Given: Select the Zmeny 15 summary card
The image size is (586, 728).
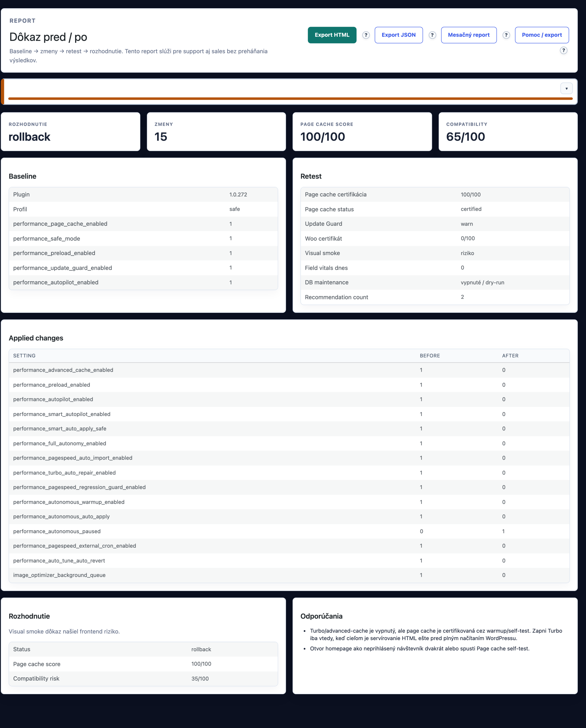Looking at the screenshot, I should point(216,132).
